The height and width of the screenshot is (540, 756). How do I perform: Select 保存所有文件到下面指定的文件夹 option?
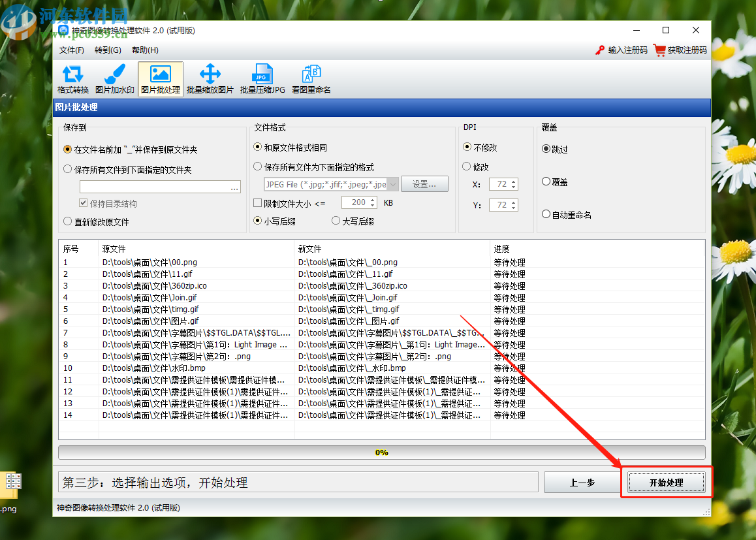coord(127,170)
